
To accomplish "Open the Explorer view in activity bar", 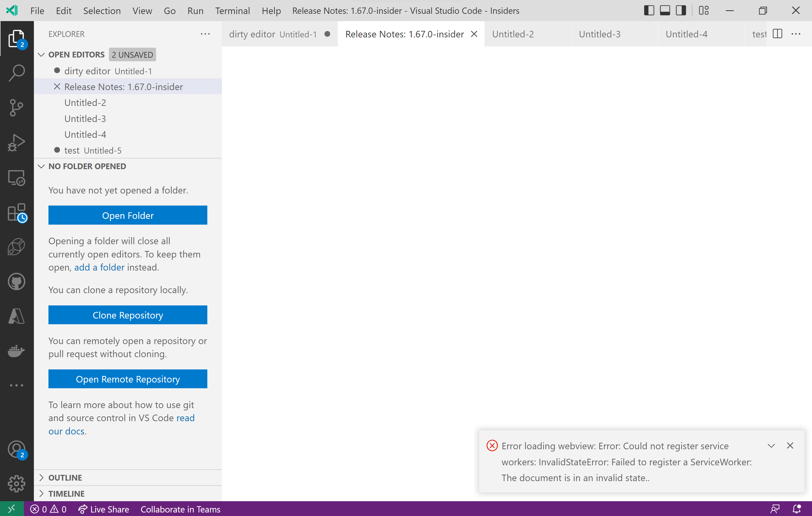I will click(x=17, y=38).
